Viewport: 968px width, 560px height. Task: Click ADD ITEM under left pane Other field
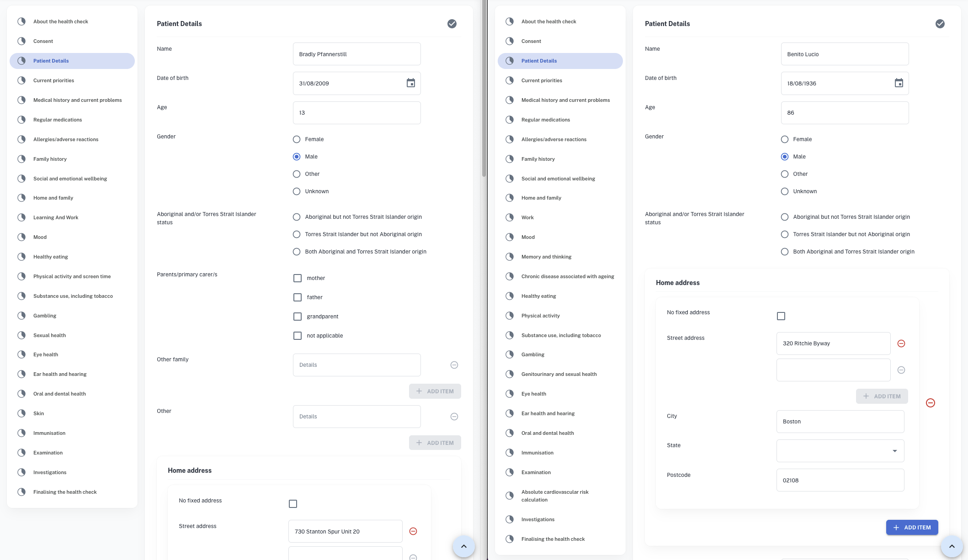pyautogui.click(x=435, y=443)
